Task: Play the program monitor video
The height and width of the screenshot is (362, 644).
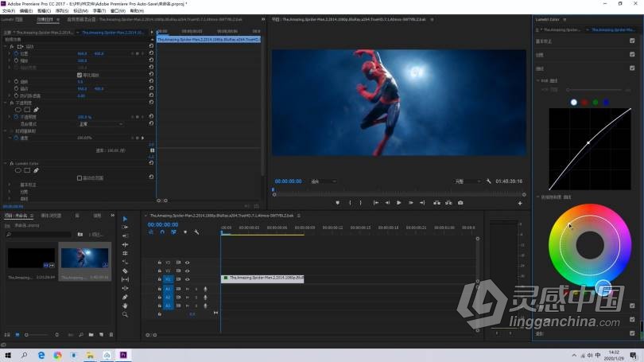Action: click(398, 203)
